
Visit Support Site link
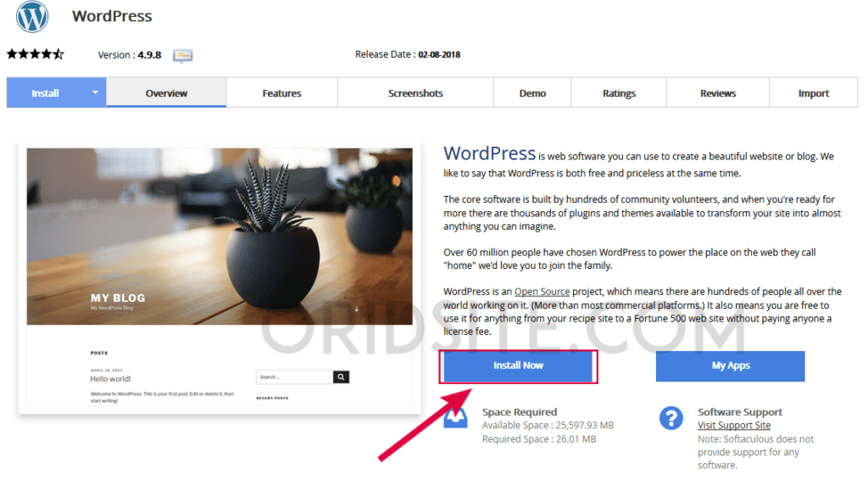pos(734,426)
